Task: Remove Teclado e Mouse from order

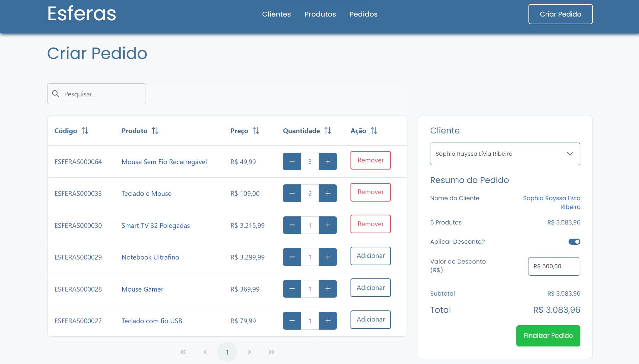Action: 371,192
